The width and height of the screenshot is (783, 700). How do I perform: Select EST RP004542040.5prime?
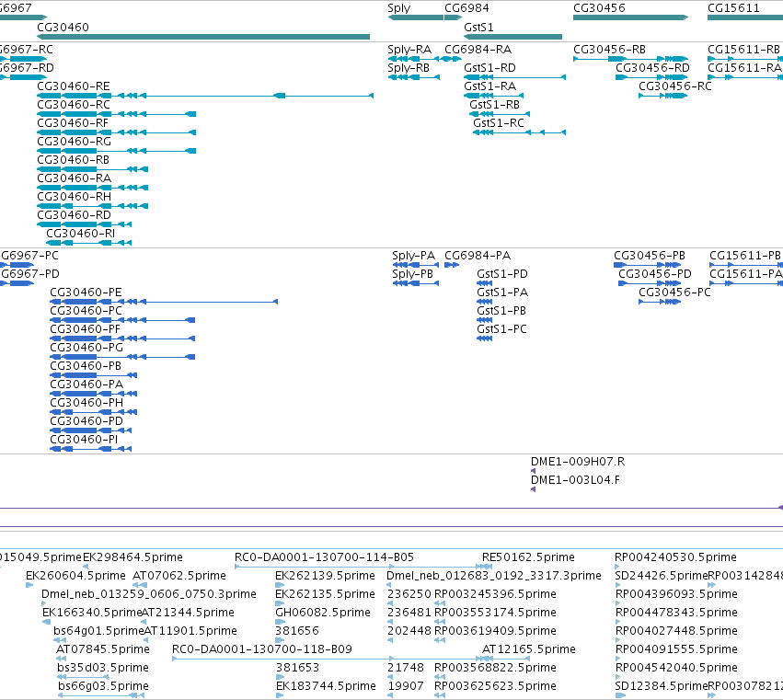[x=676, y=668]
